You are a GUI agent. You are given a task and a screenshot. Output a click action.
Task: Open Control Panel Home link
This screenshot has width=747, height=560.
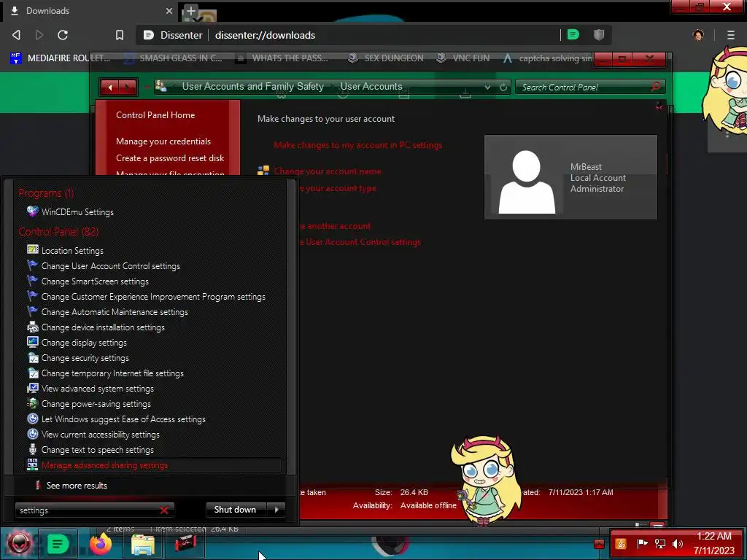click(155, 114)
